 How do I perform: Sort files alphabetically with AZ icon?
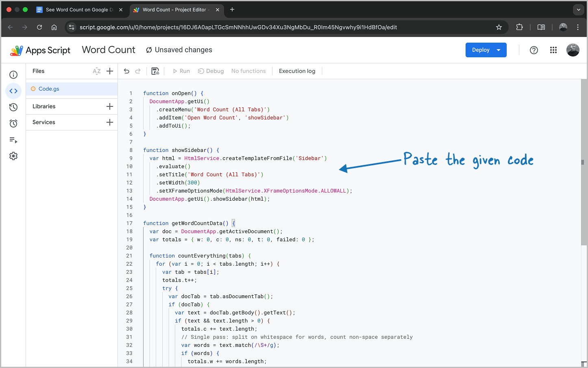click(96, 71)
